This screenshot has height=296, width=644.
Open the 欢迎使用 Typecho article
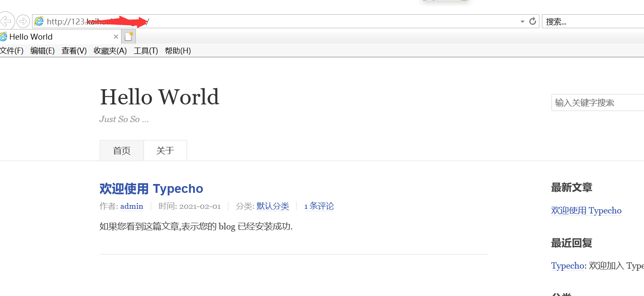[151, 189]
